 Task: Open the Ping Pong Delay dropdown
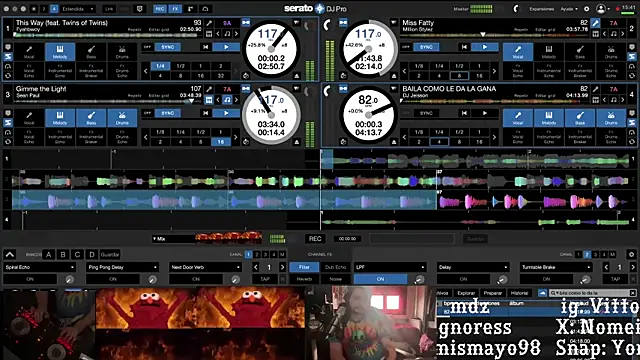tap(122, 267)
